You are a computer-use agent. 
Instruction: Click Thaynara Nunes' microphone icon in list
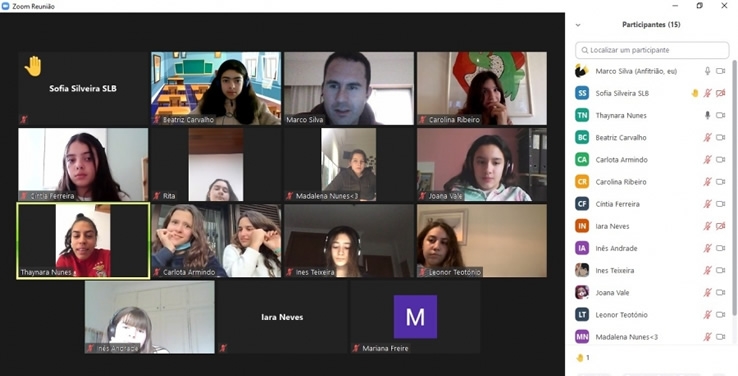tap(707, 115)
